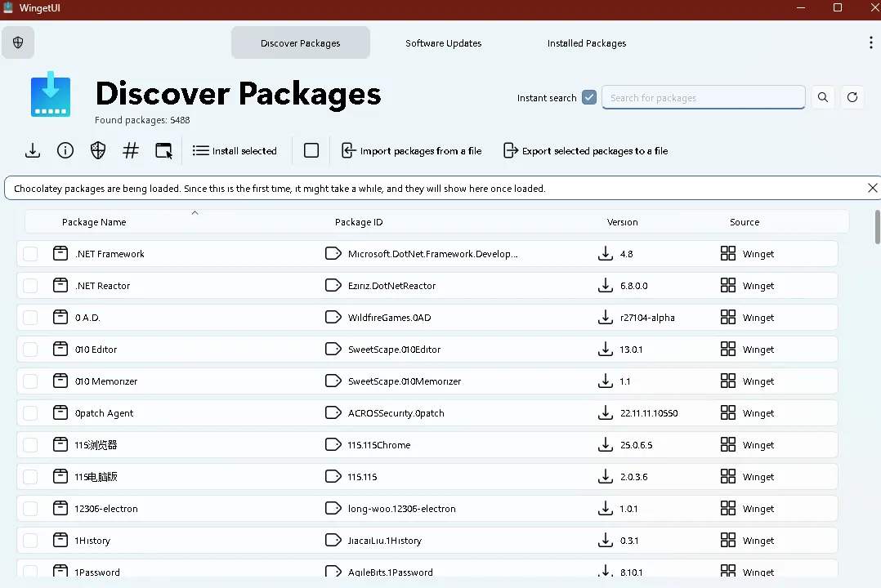This screenshot has width=881, height=588.
Task: Open the three-dot more options menu
Action: (x=870, y=43)
